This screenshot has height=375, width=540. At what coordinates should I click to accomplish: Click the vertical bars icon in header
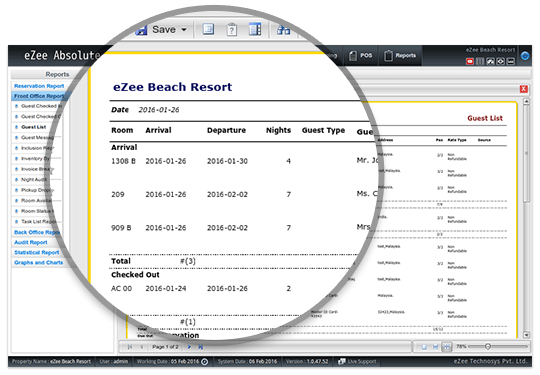pyautogui.click(x=480, y=61)
